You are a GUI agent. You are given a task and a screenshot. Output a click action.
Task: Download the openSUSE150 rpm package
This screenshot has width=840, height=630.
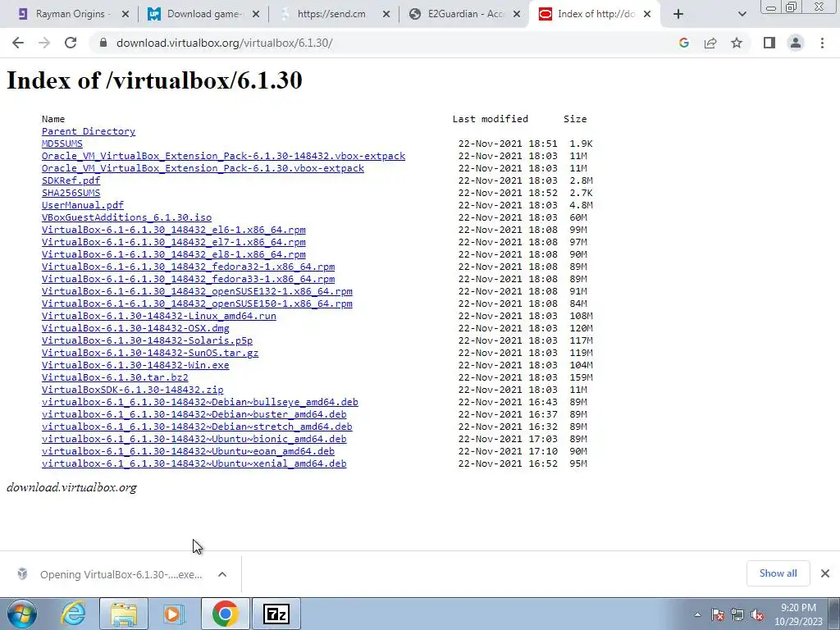197,304
